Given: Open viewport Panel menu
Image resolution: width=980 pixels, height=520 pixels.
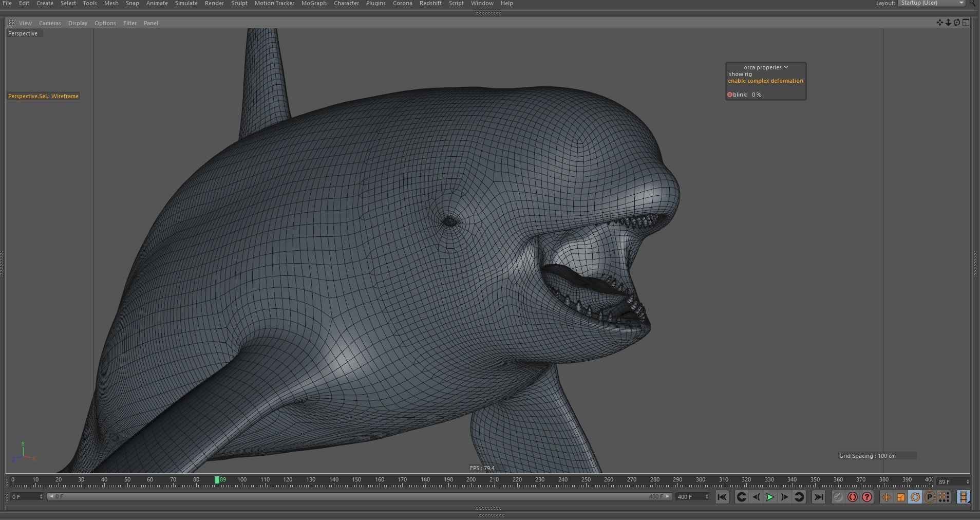Looking at the screenshot, I should [x=151, y=23].
